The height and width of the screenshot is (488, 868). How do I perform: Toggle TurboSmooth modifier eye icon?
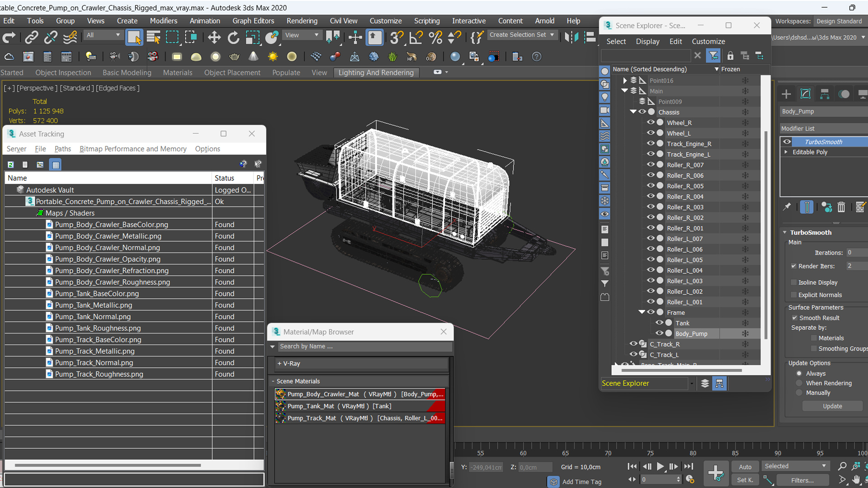coord(787,142)
